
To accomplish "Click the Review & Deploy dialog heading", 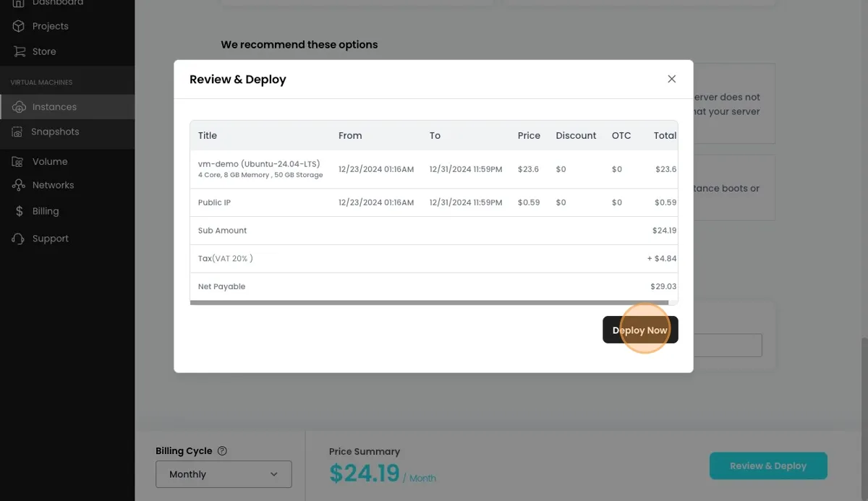I will point(238,80).
